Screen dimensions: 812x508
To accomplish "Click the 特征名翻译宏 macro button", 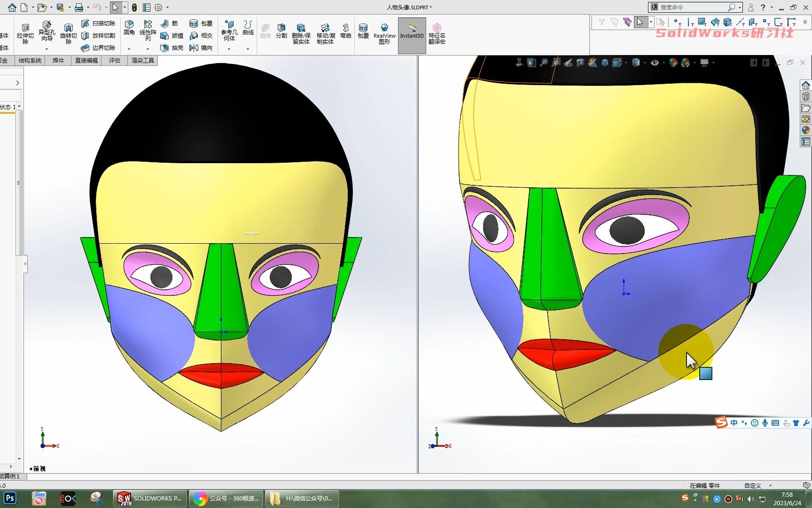I will (x=437, y=34).
